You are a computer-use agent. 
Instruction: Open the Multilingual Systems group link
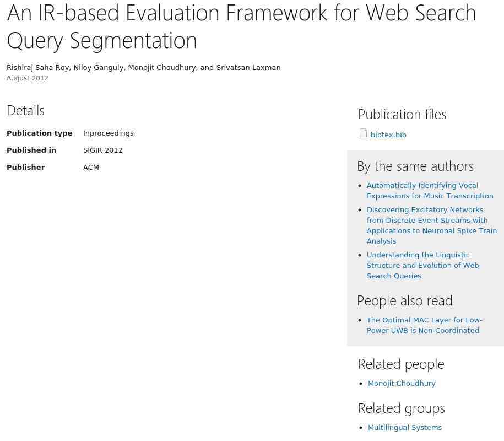pyautogui.click(x=405, y=427)
